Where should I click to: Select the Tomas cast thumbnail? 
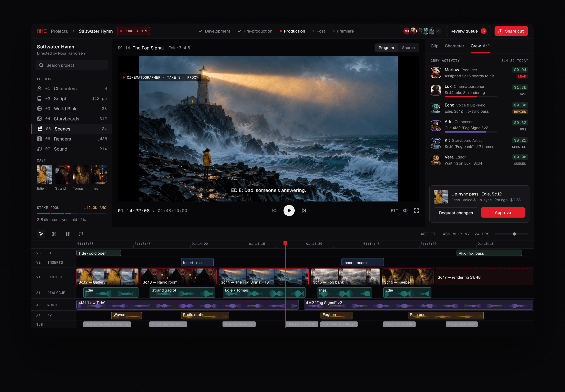click(81, 174)
